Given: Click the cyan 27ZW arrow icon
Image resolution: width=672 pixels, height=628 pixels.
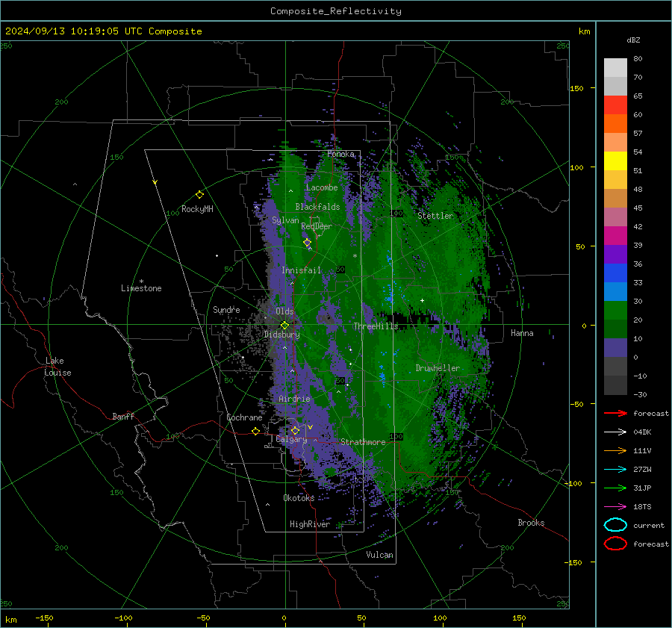Looking at the screenshot, I should pos(615,470).
